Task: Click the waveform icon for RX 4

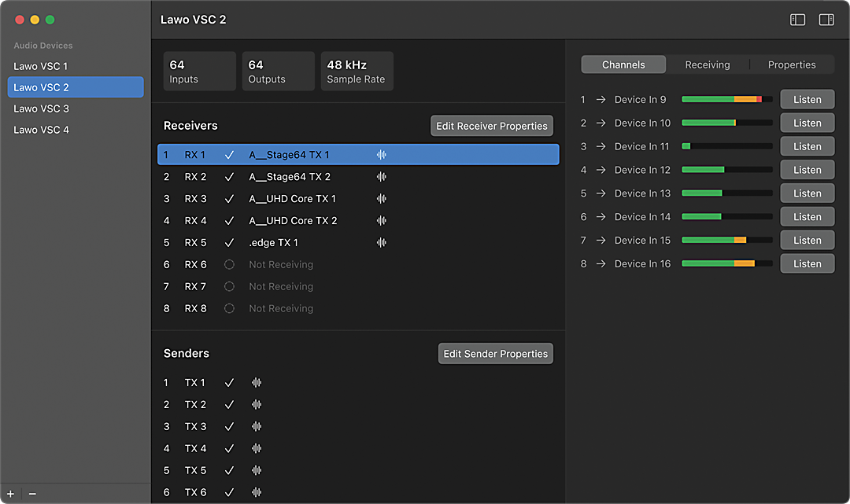Action: tap(382, 220)
